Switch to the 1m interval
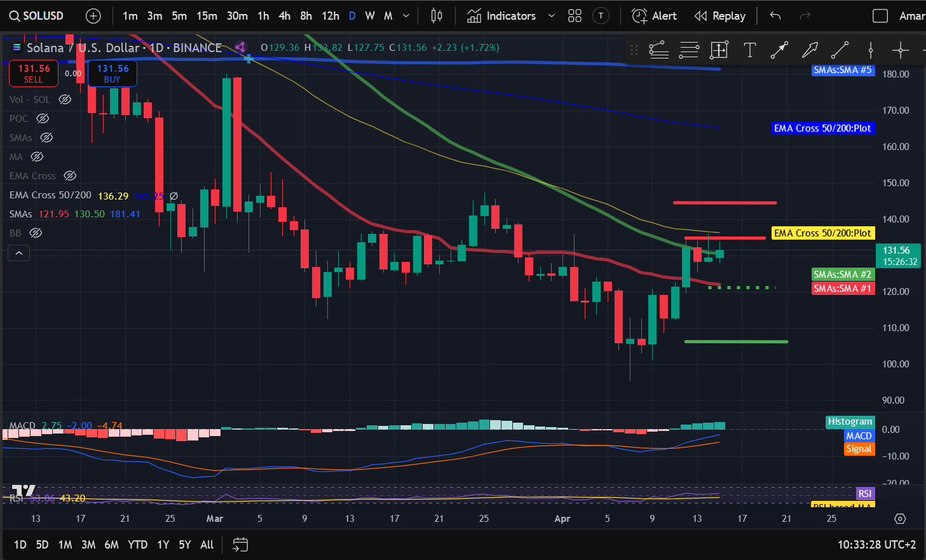 tap(130, 16)
